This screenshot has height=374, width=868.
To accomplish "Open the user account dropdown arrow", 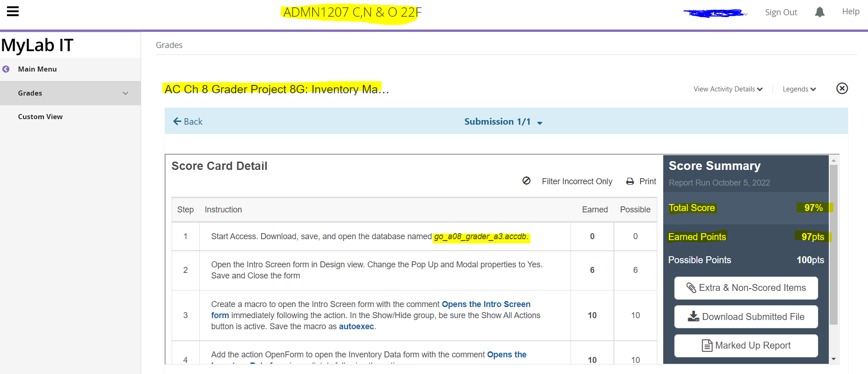I will coord(746,14).
